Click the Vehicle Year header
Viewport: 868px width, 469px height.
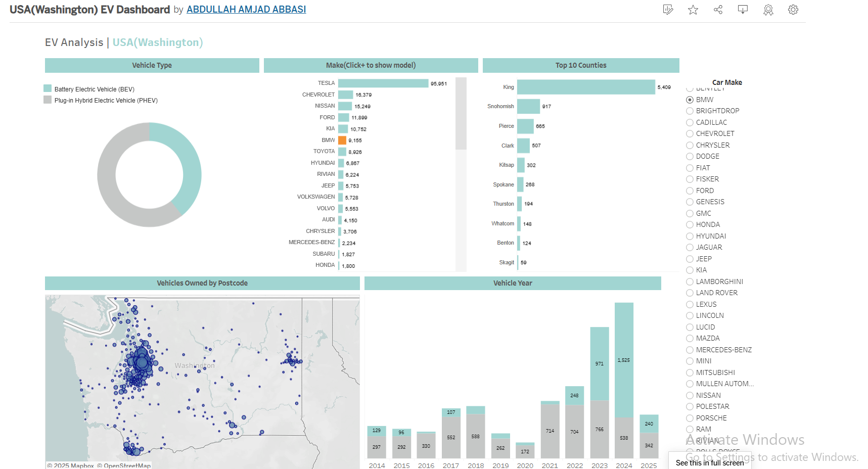coord(513,283)
